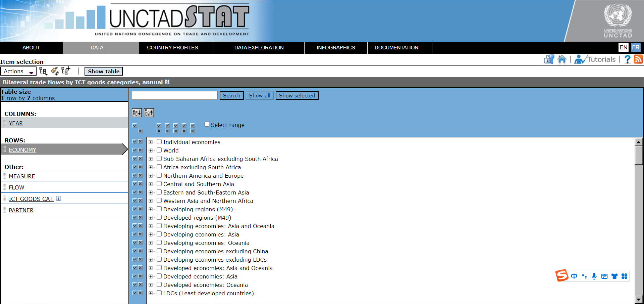The image size is (644, 304).
Task: Click the sort items descending icon
Action: pyautogui.click(x=137, y=113)
